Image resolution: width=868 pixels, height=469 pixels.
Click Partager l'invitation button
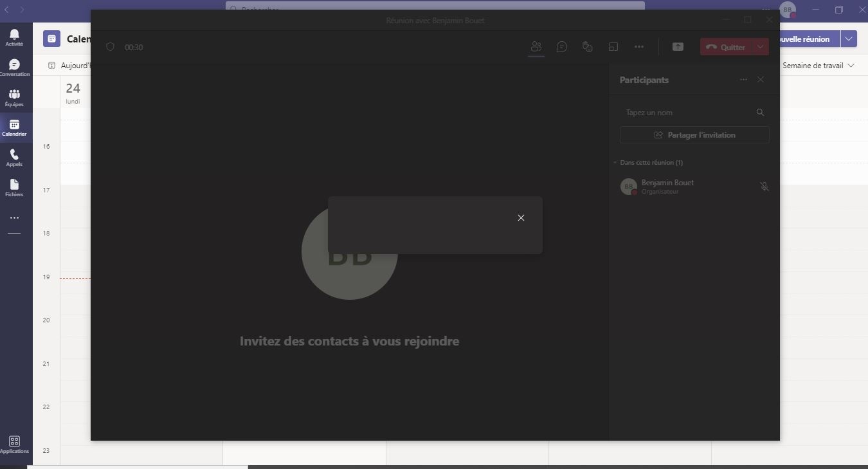tap(694, 135)
